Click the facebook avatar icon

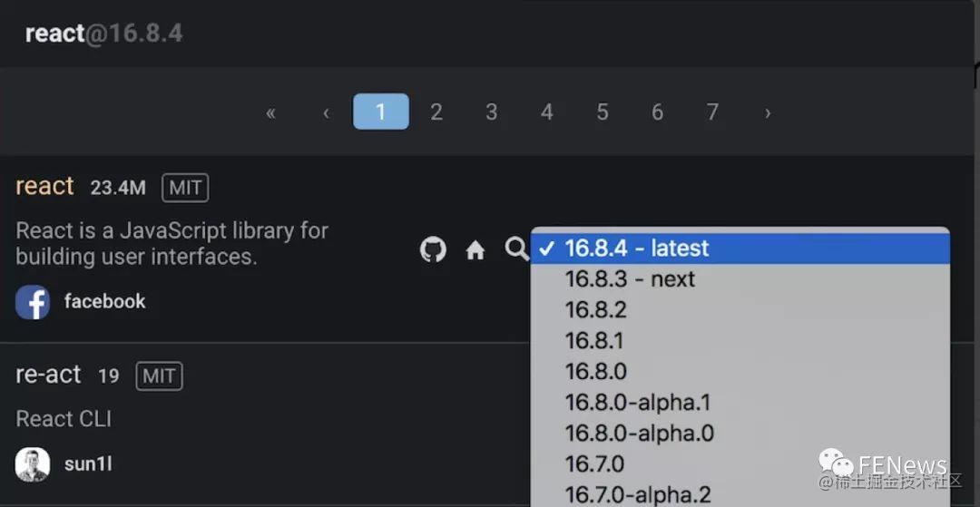[33, 302]
